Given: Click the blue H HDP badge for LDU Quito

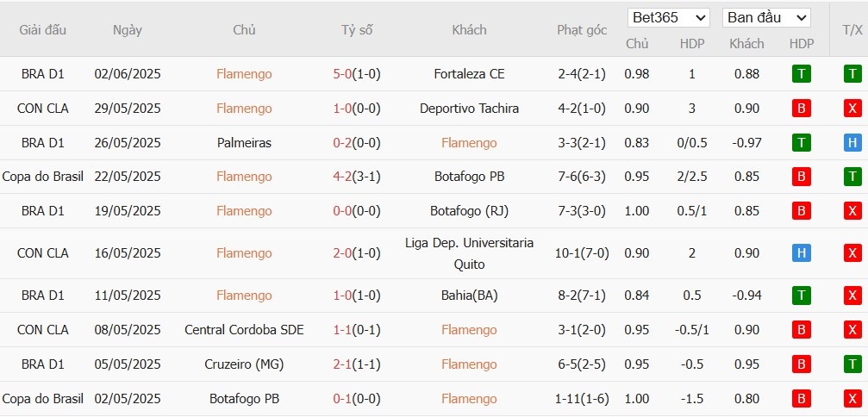Looking at the screenshot, I should [802, 253].
